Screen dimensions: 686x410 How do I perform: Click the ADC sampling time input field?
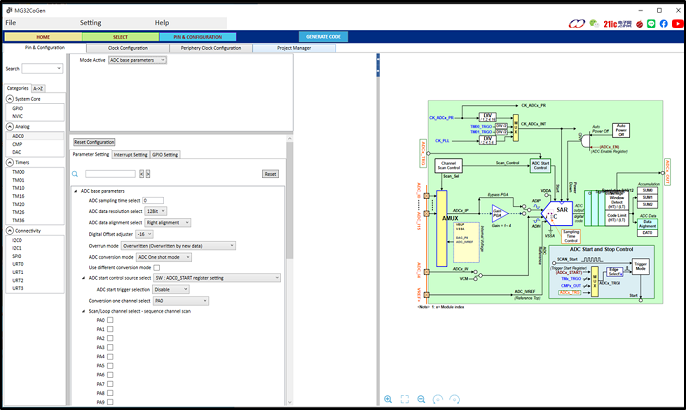pos(153,200)
